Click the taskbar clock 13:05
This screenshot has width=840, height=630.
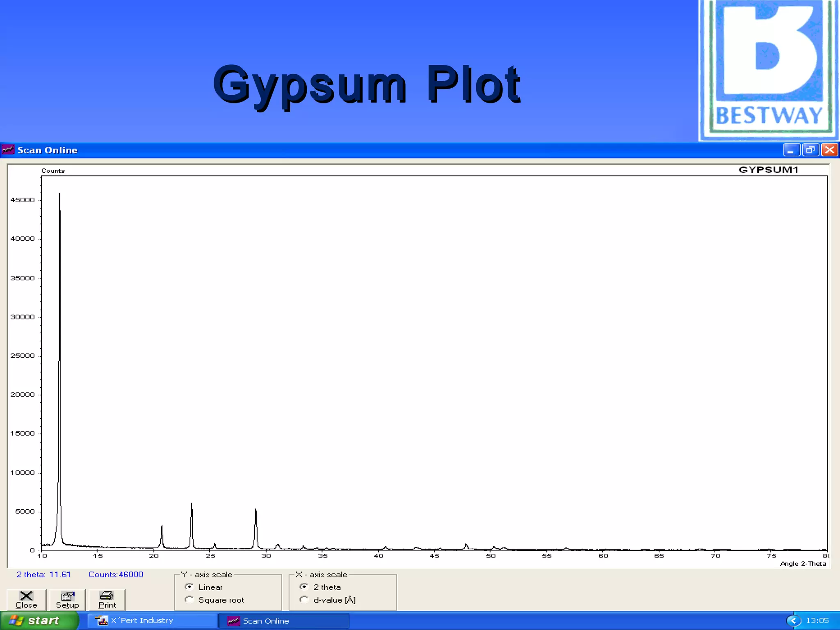point(817,621)
